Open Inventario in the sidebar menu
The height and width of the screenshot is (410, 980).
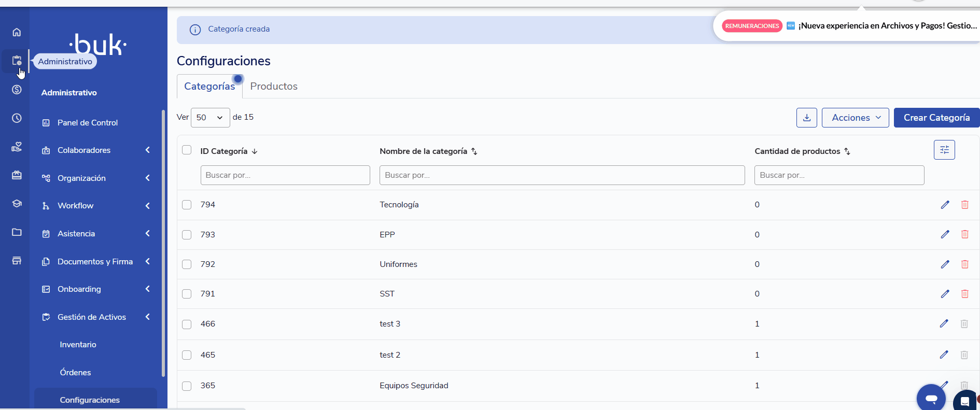tap(78, 345)
